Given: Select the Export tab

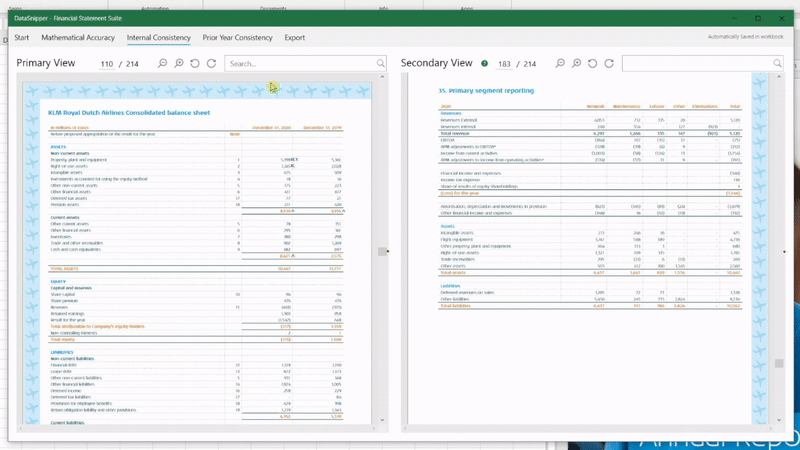Looking at the screenshot, I should pos(294,38).
